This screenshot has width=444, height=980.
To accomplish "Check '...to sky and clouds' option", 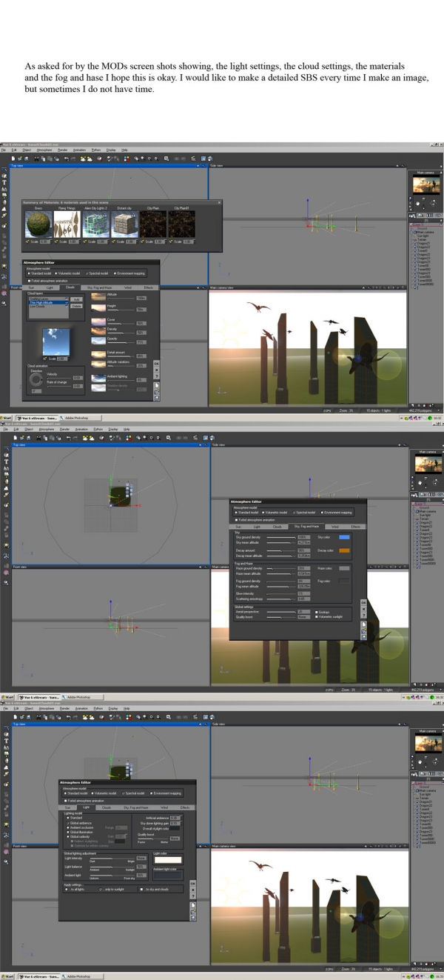I will pyautogui.click(x=155, y=889).
